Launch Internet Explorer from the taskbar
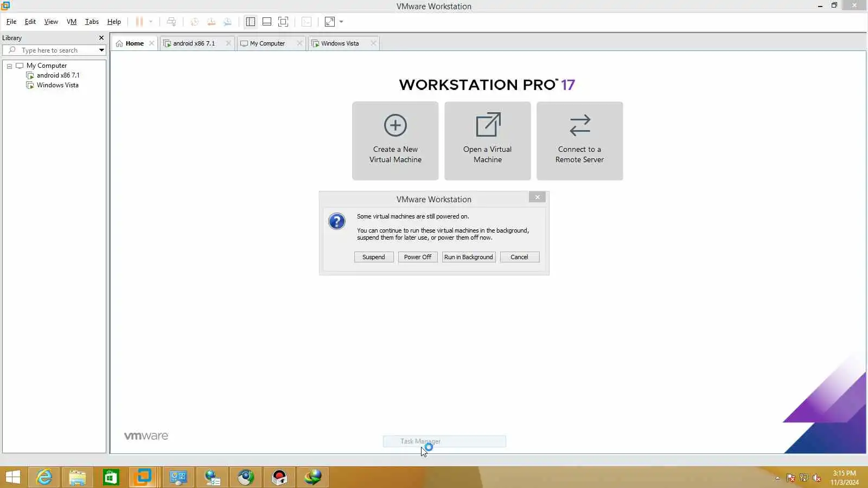Image resolution: width=868 pixels, height=488 pixels. coord(44,477)
